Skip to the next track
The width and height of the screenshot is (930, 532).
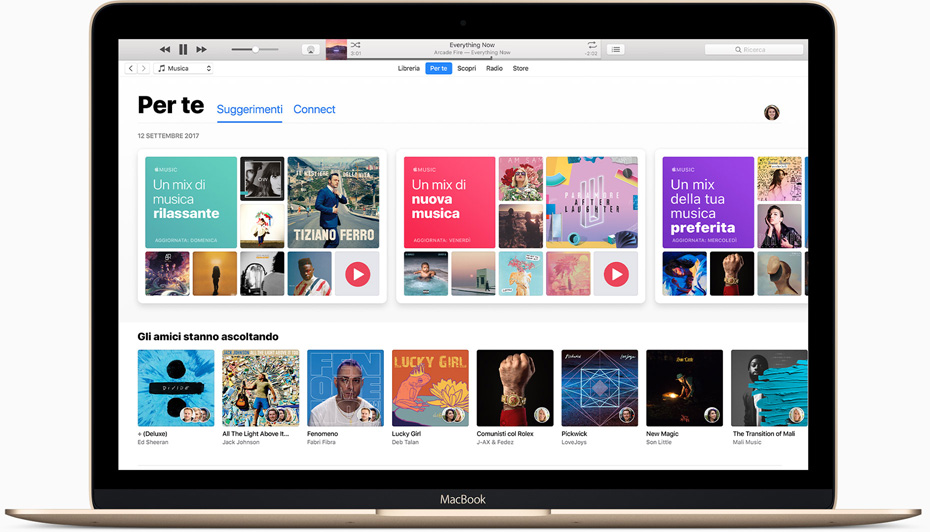pyautogui.click(x=202, y=49)
